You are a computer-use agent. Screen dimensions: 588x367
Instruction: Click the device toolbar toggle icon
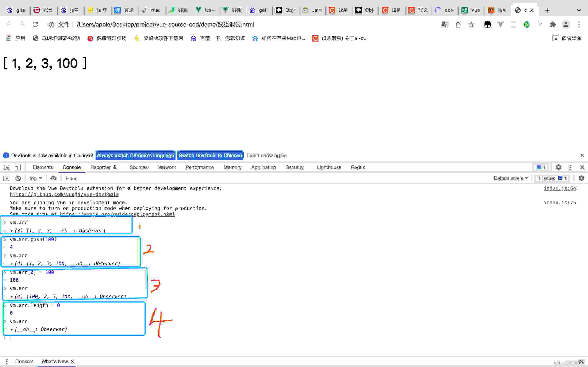(x=17, y=167)
